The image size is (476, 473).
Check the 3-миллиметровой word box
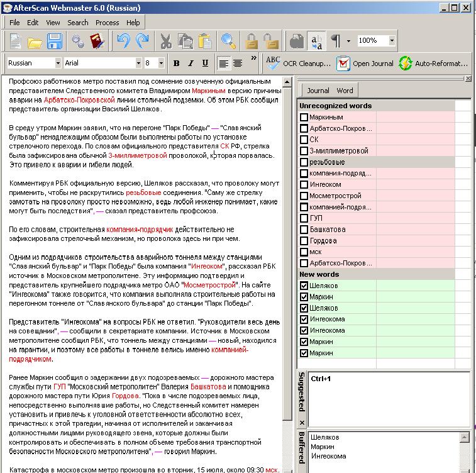[304, 150]
